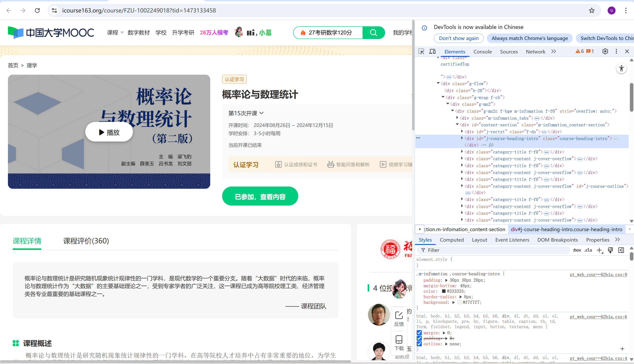
Task: Uncheck the outline property checkbox
Action: click(419, 344)
